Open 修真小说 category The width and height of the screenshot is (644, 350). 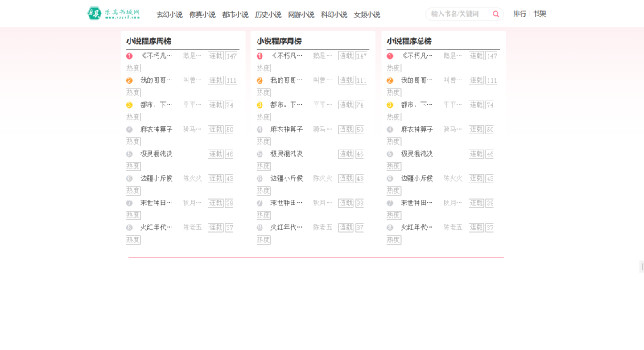coord(203,14)
